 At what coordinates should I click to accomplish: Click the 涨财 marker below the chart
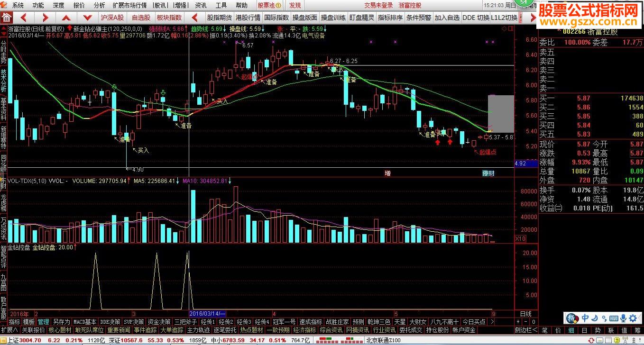488,173
